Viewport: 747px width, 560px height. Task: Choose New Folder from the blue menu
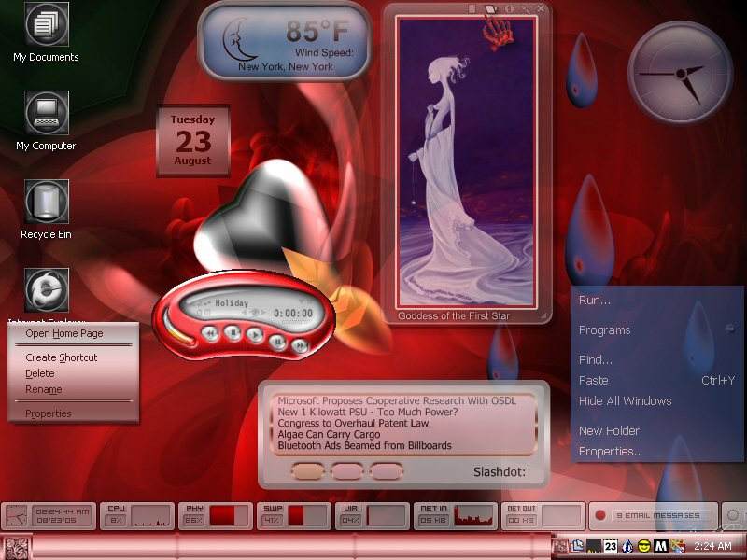609,431
